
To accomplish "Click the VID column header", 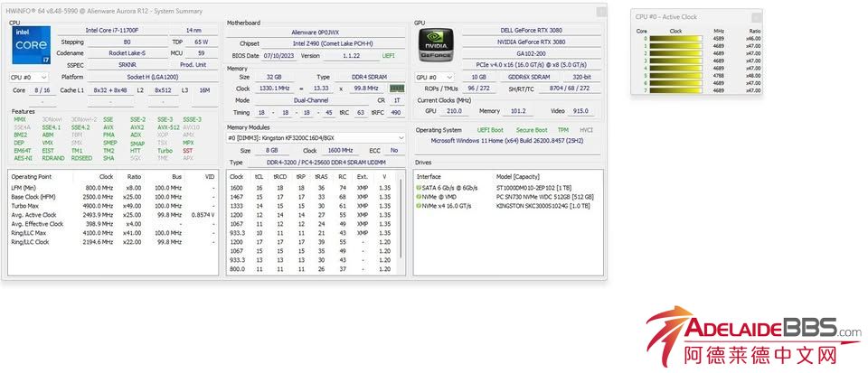I will click(209, 177).
